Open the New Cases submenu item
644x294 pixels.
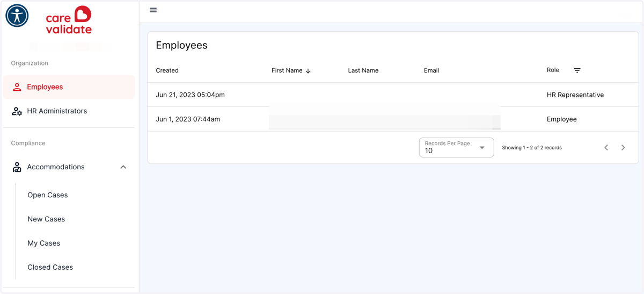pyautogui.click(x=46, y=219)
